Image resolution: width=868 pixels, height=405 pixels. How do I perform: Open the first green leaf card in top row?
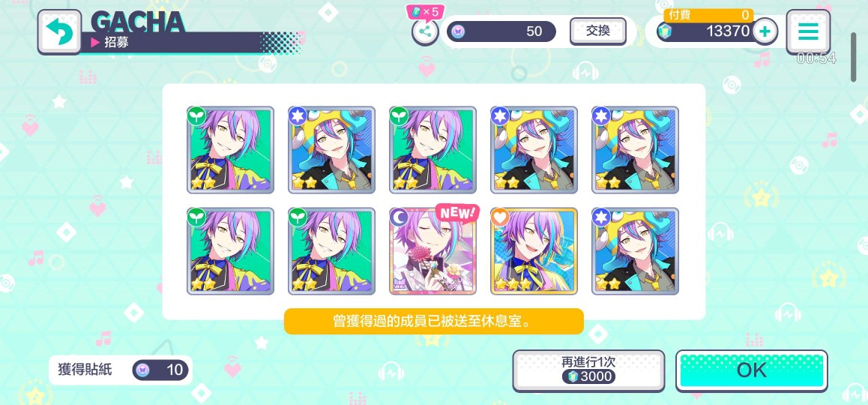coord(230,149)
